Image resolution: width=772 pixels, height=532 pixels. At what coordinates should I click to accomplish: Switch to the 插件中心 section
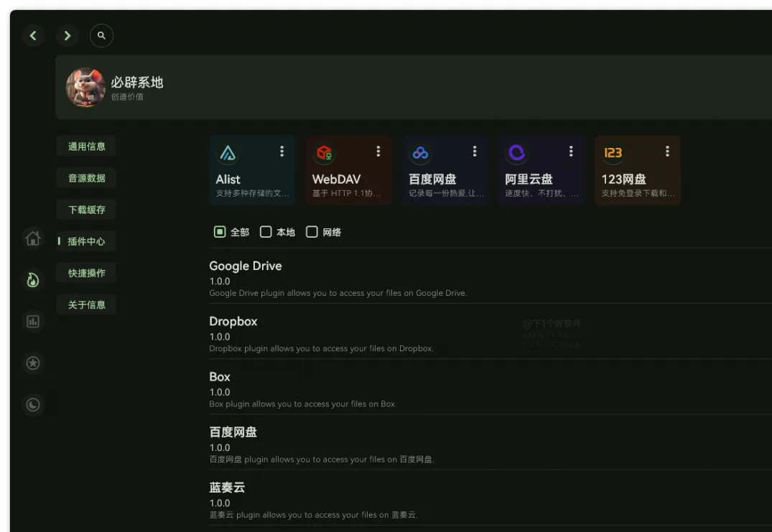(86, 241)
